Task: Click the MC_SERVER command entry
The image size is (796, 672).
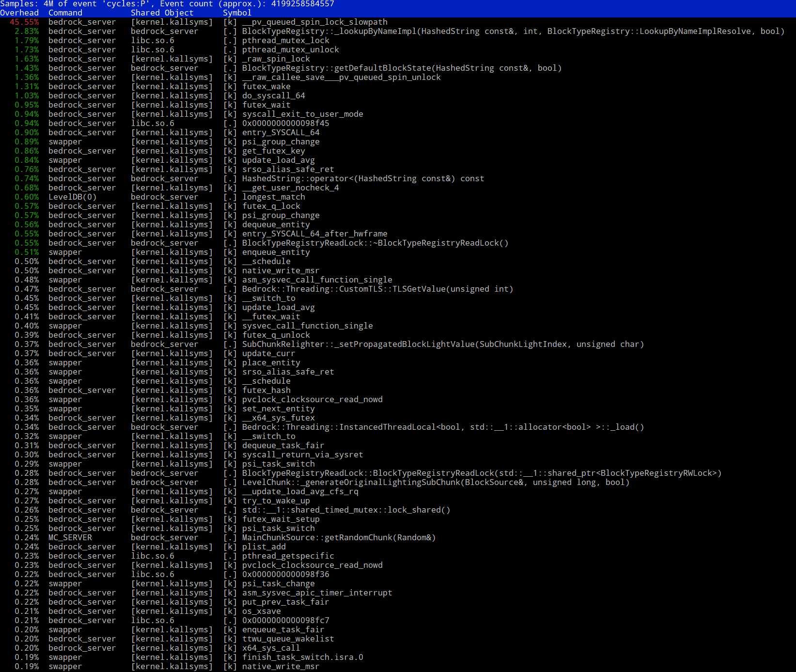Action: click(70, 538)
